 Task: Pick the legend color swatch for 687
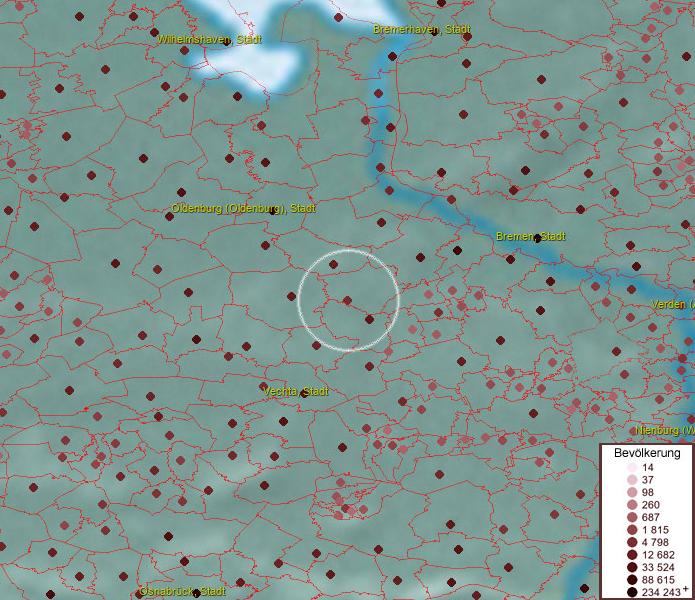(632, 517)
